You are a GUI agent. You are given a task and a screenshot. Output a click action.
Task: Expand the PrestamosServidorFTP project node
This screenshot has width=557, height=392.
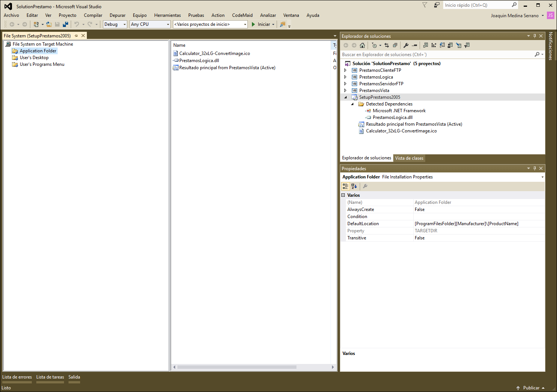345,84
